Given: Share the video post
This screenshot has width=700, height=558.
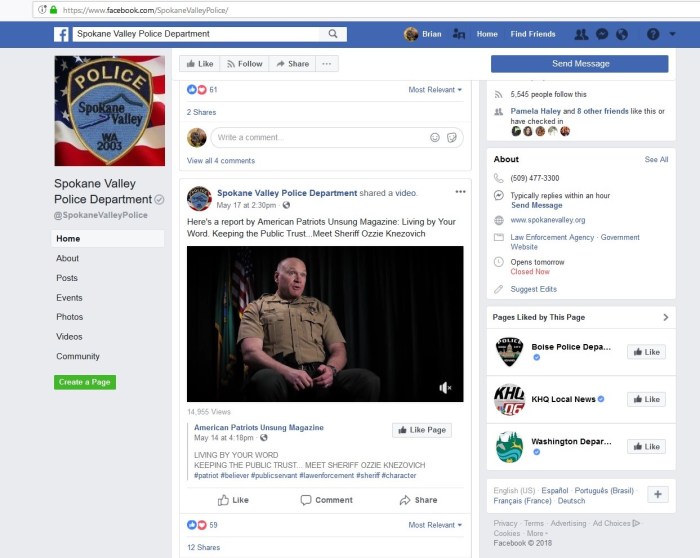Looking at the screenshot, I should coord(418,500).
